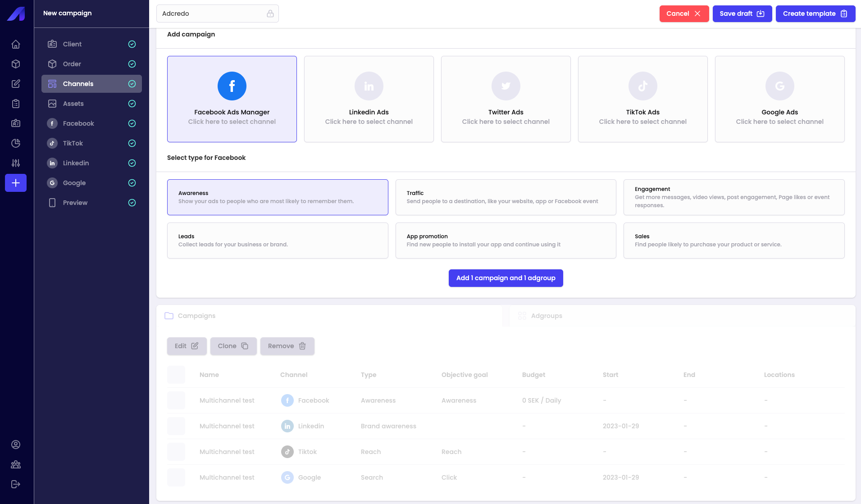Click the plus new campaign icon
Screen dimensions: 861x504
click(16, 183)
